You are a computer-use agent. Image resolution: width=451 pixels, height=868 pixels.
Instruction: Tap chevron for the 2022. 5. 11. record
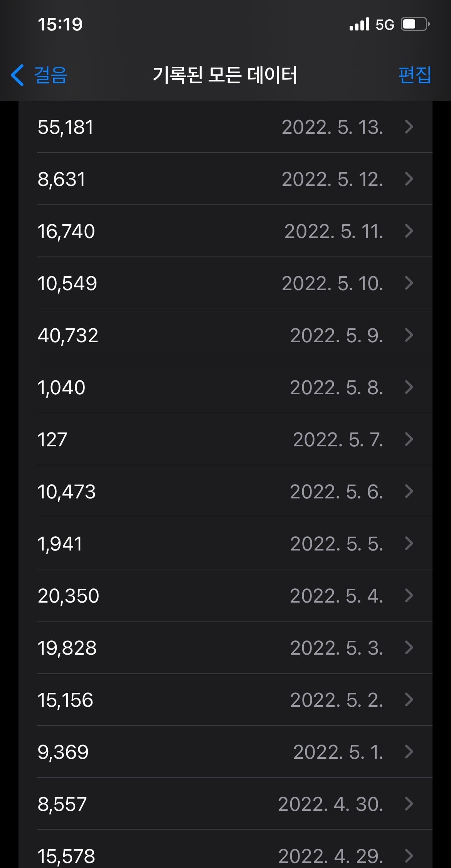click(x=409, y=231)
